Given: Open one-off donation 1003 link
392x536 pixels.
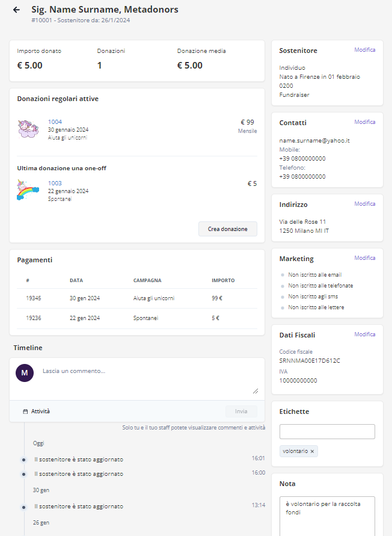Looking at the screenshot, I should [55, 183].
